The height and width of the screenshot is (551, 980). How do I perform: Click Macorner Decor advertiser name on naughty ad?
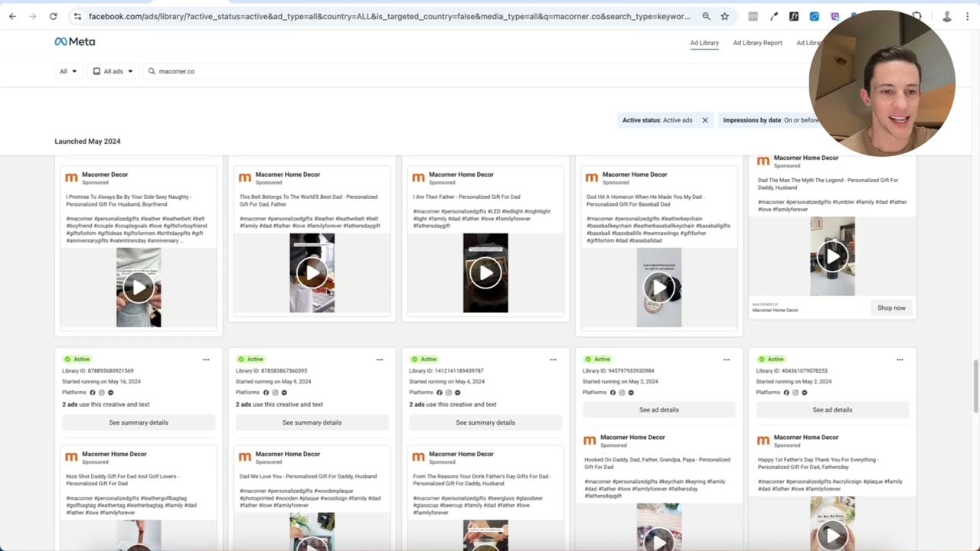[105, 174]
